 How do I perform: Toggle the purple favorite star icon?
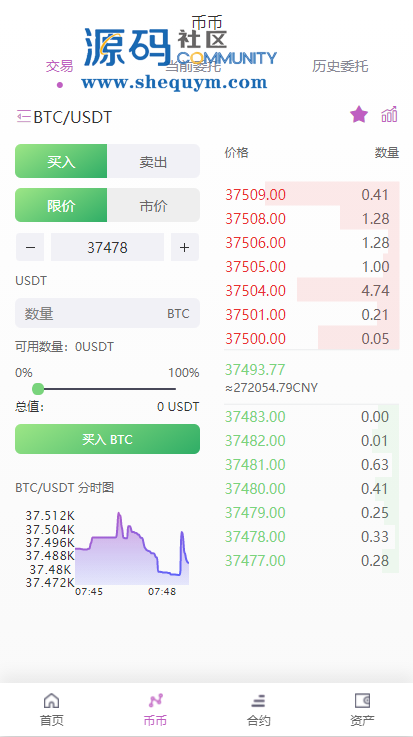(x=359, y=114)
